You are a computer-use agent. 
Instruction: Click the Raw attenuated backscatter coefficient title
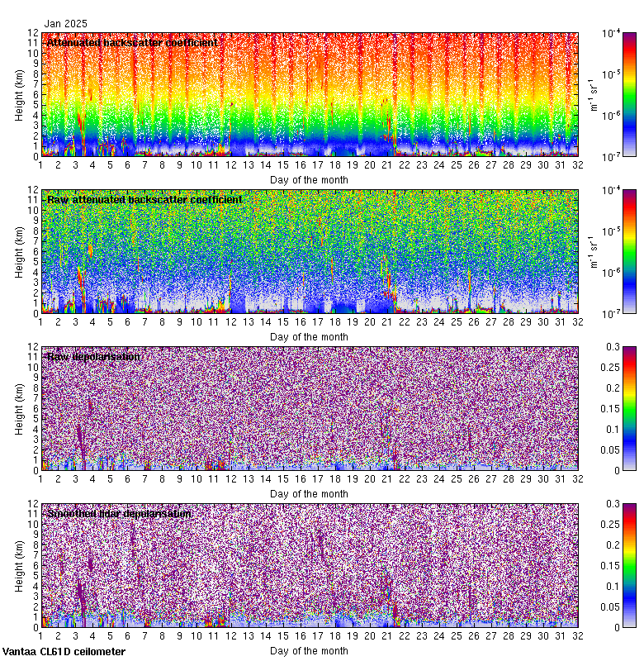(144, 199)
